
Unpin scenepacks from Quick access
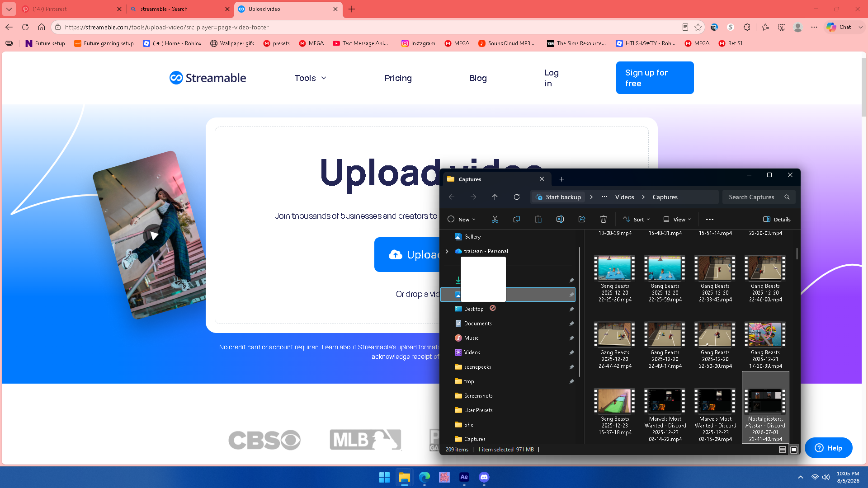(571, 367)
